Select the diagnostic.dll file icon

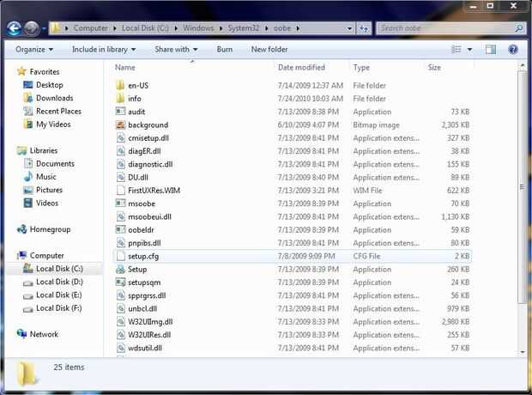120,164
